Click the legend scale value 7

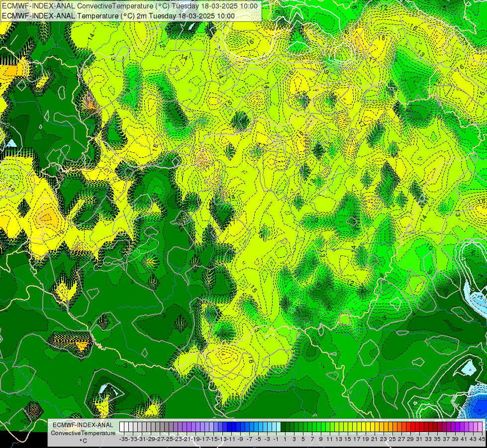coord(312,440)
